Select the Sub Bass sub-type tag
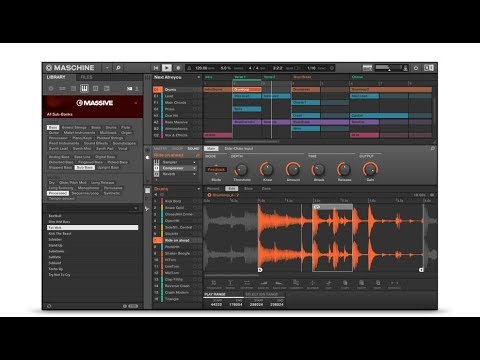The image size is (480, 360). (x=85, y=167)
